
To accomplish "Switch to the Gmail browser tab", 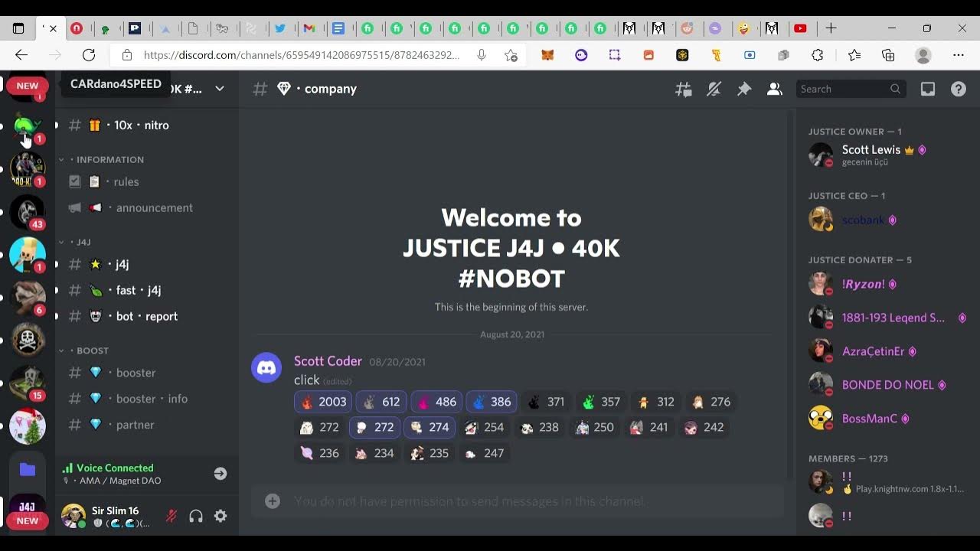I will click(x=309, y=28).
